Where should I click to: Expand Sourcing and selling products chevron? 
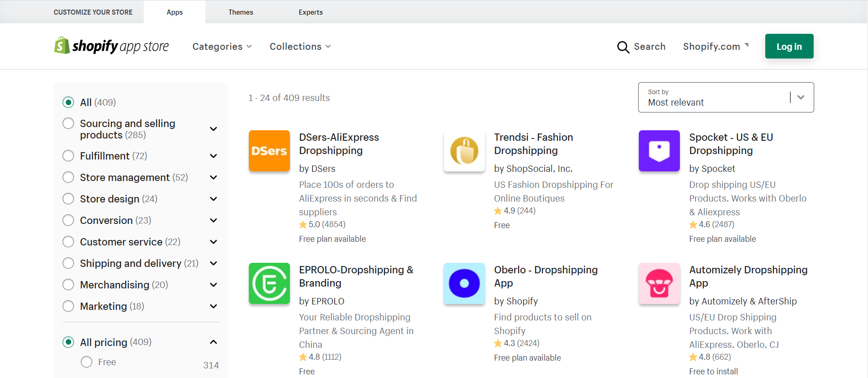point(213,129)
